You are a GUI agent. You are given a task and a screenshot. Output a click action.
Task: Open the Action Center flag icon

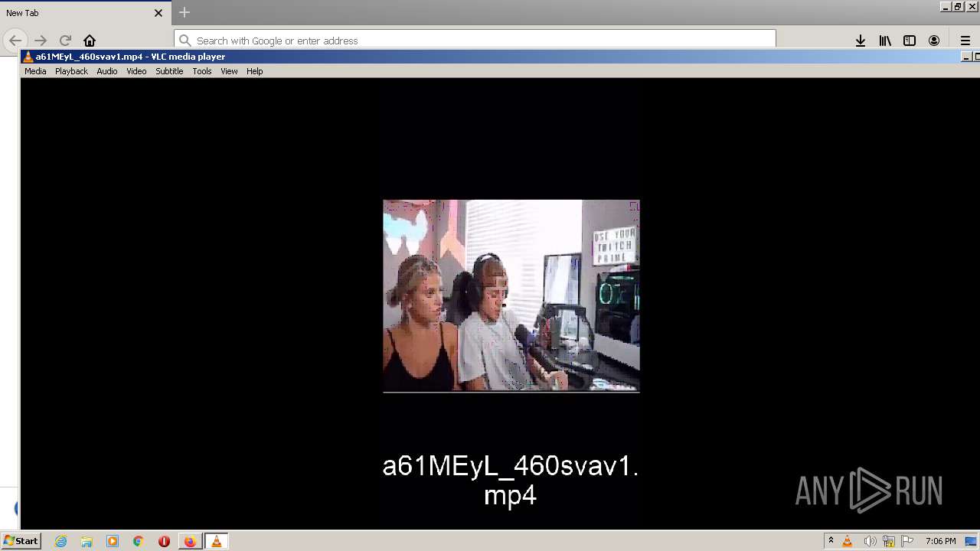(907, 541)
